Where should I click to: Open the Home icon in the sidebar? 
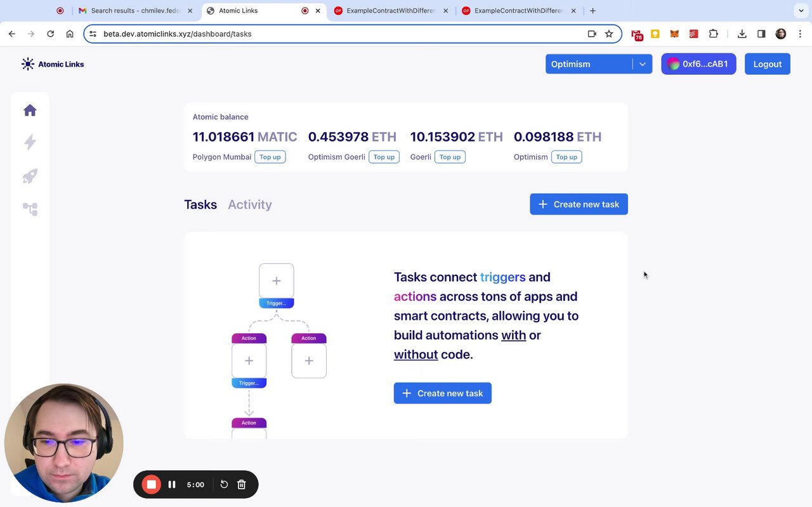[x=30, y=110]
